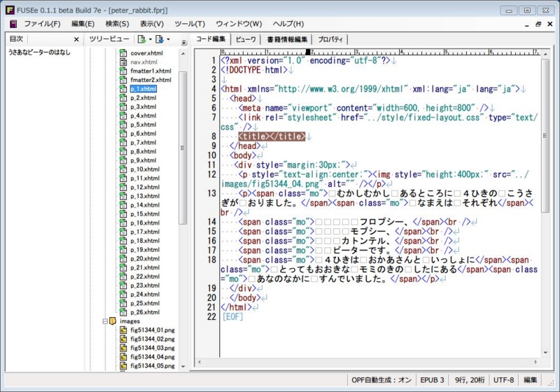
Task: Open the ヘルプ(H) menu
Action: pyautogui.click(x=288, y=24)
